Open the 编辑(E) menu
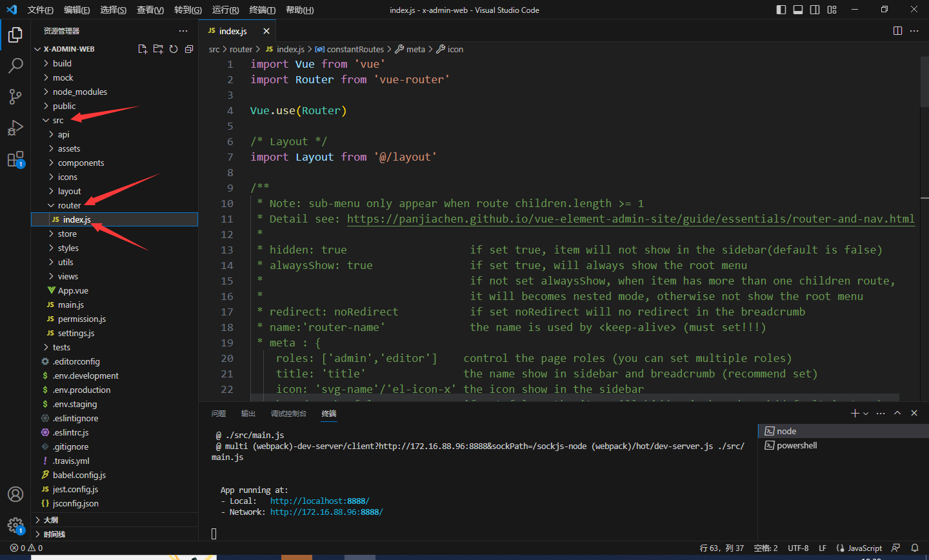Screen dimensions: 929x560 (77, 10)
